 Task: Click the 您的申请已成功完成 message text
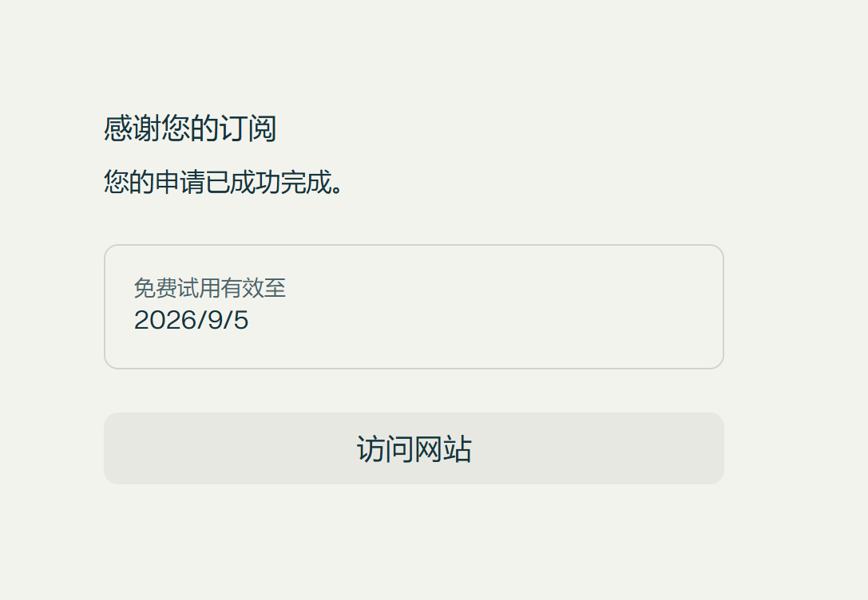coord(224,183)
